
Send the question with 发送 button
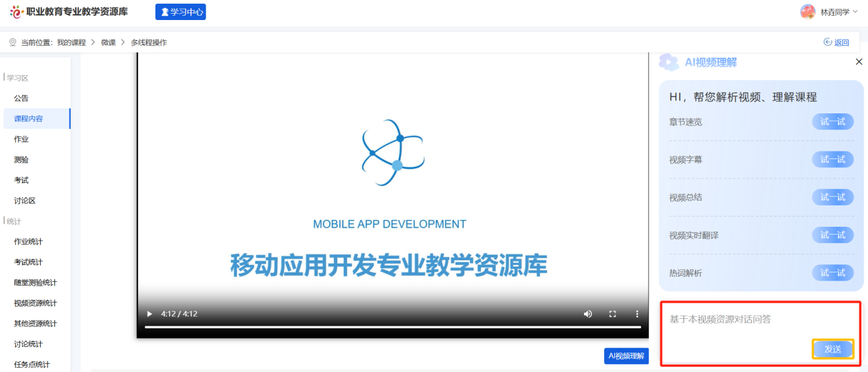pos(833,349)
